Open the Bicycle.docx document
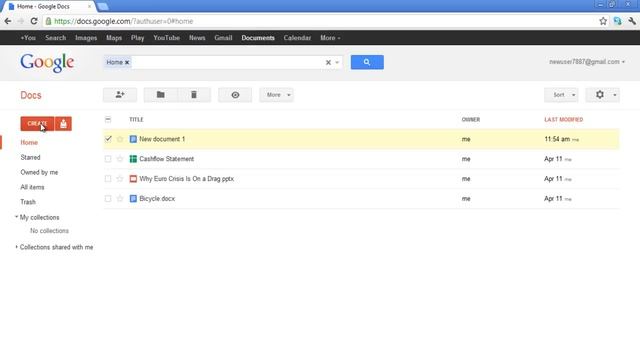The image size is (640, 360). coord(157,199)
